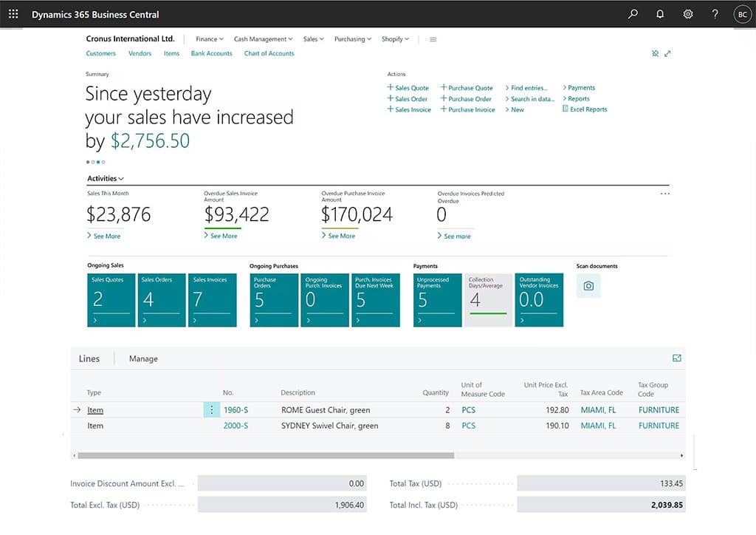This screenshot has height=535, width=756.
Task: Open the Purchase Orders tile
Action: (x=274, y=300)
